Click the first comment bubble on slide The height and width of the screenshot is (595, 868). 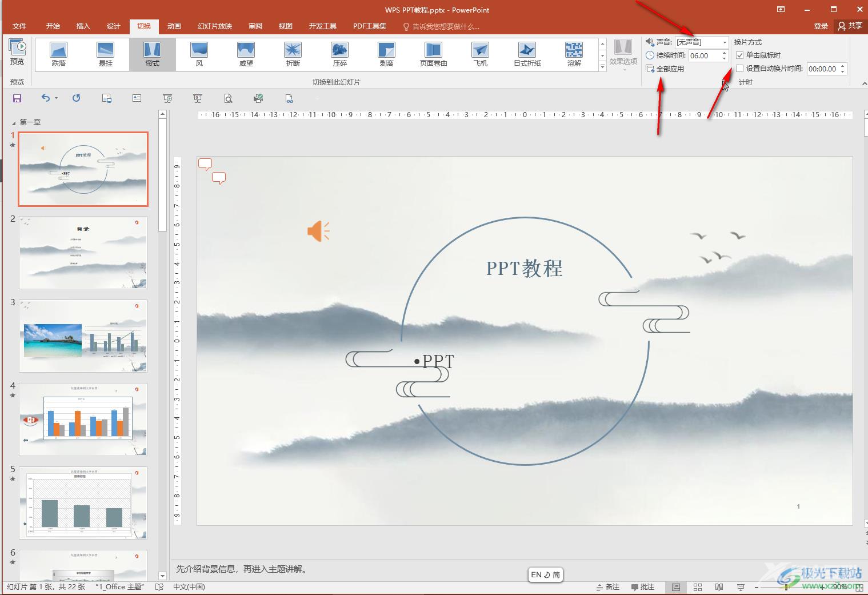coord(205,165)
